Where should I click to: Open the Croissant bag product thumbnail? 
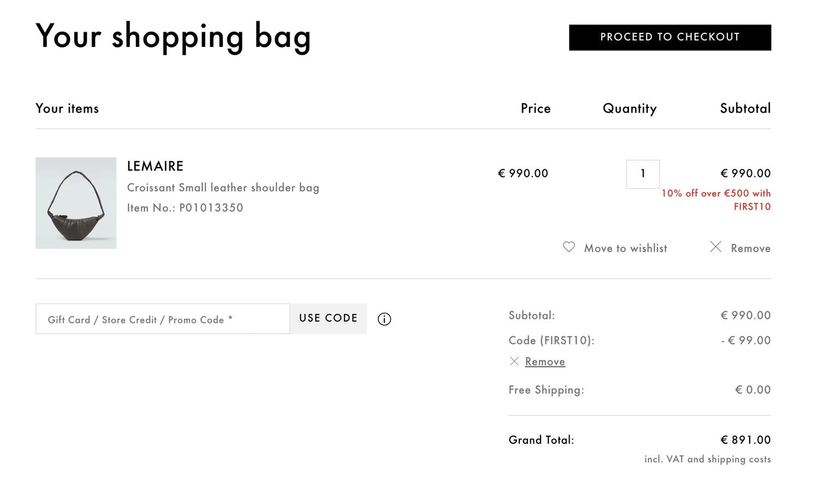click(76, 203)
